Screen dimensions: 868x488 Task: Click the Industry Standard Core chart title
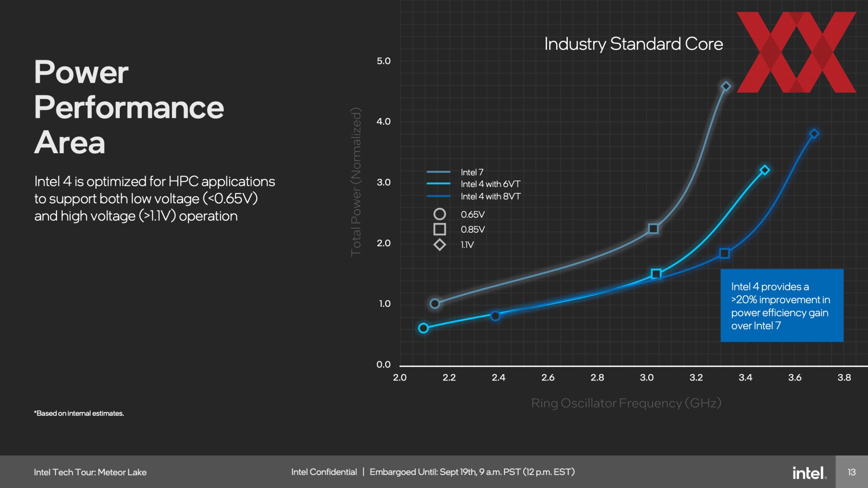633,44
